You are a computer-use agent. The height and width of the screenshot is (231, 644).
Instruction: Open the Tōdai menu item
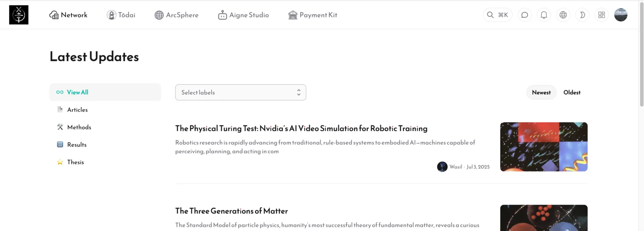121,15
